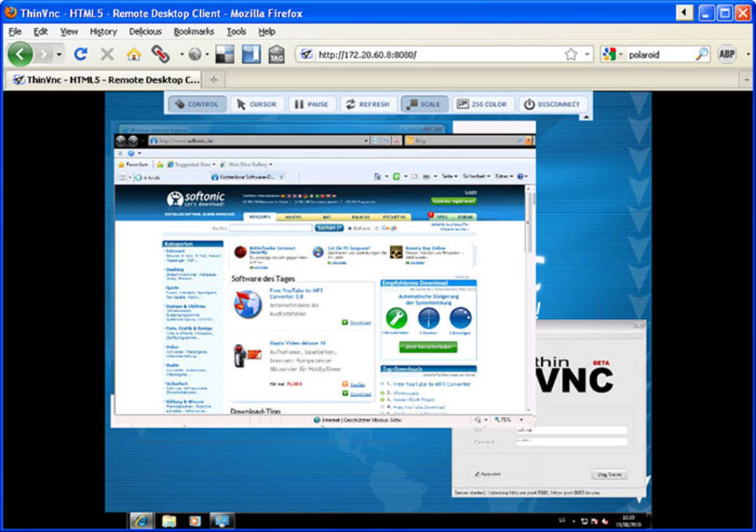Enable the Autostart checkbox in ThinVNC server
The image size is (756, 532).
[x=478, y=473]
